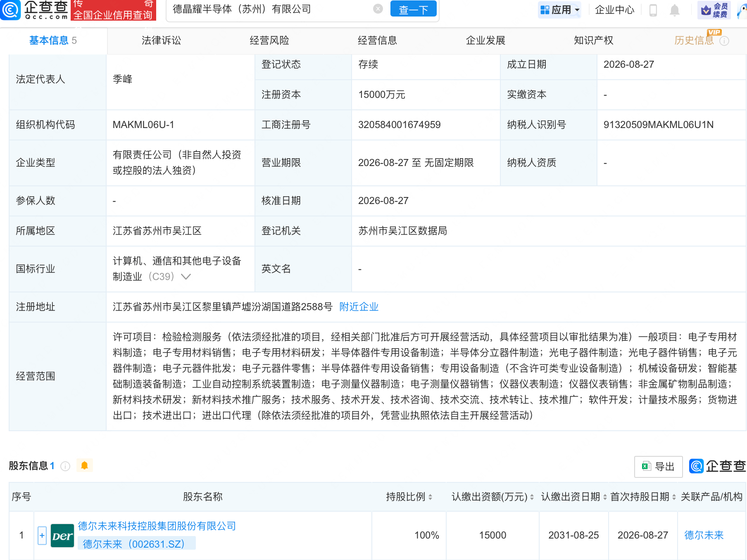The width and height of the screenshot is (747, 560).
Task: Click legal representative name 季峰
Action: point(122,79)
